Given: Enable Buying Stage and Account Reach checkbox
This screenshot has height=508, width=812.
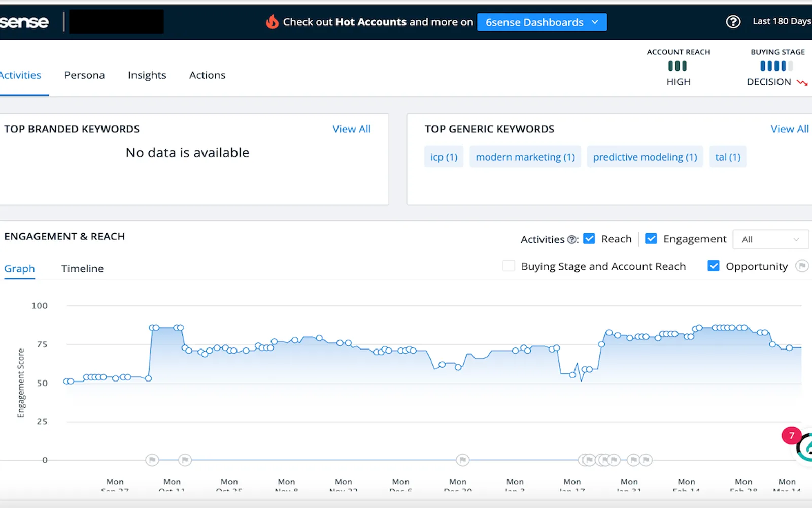Looking at the screenshot, I should (509, 266).
